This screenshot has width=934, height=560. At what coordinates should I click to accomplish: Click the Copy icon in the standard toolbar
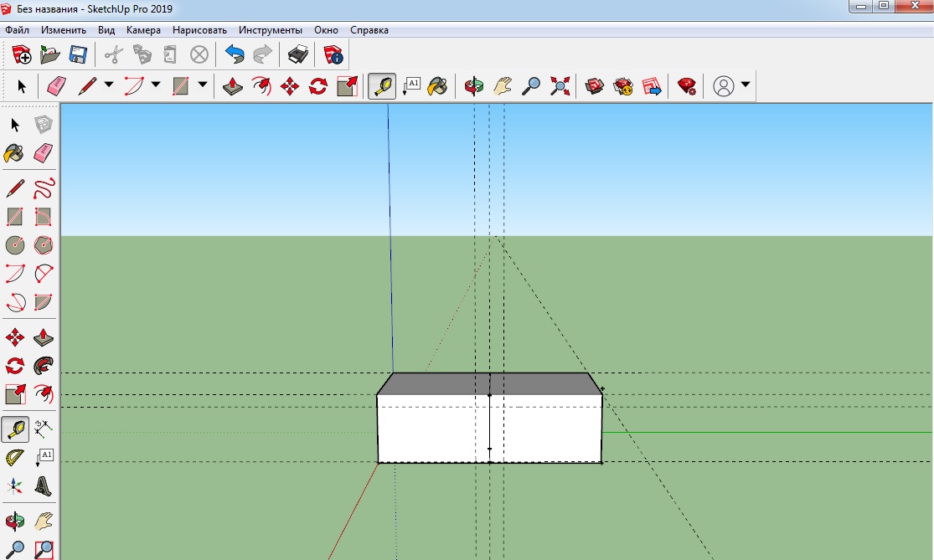click(x=142, y=54)
